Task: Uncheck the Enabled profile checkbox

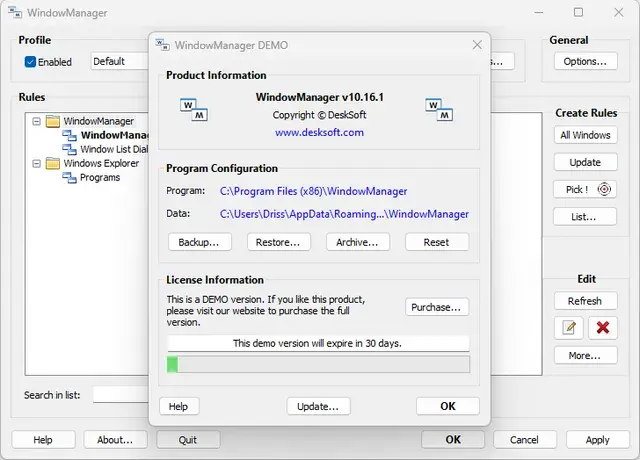Action: coord(30,62)
